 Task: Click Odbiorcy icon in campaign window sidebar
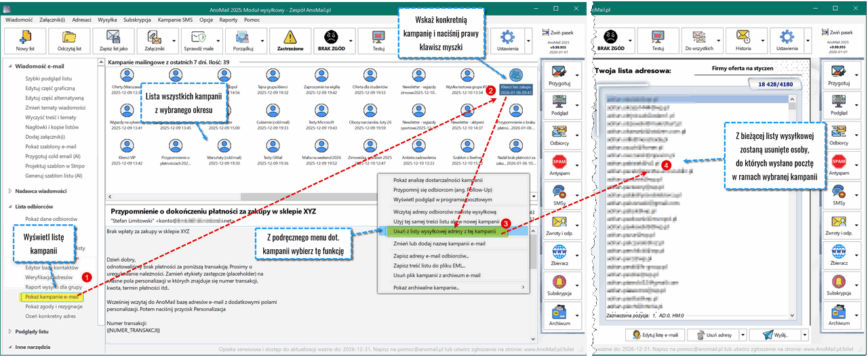pyautogui.click(x=559, y=132)
